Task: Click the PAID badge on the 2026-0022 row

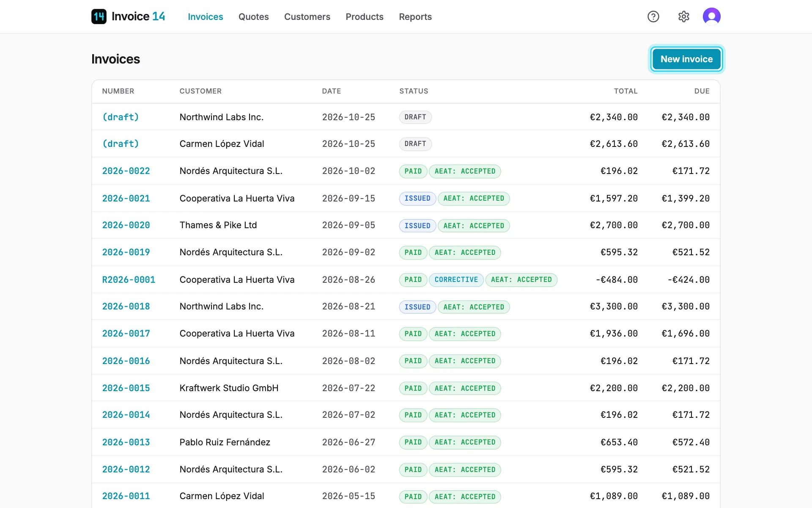Action: click(413, 171)
